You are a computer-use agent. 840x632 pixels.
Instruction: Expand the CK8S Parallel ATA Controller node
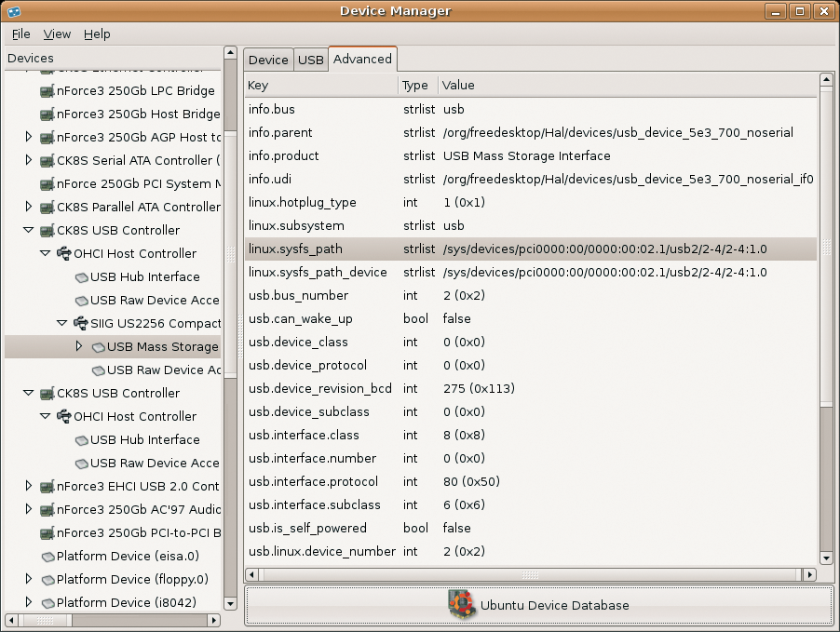point(29,207)
